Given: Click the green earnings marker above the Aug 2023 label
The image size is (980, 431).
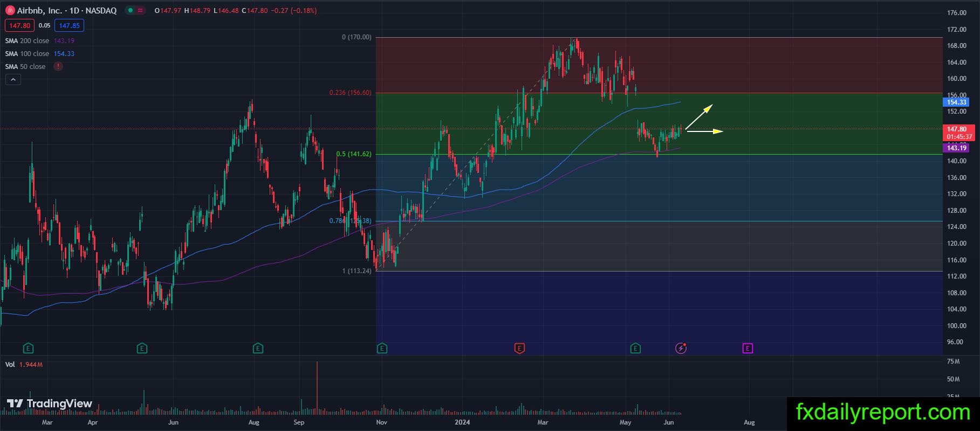Looking at the screenshot, I should coord(258,348).
